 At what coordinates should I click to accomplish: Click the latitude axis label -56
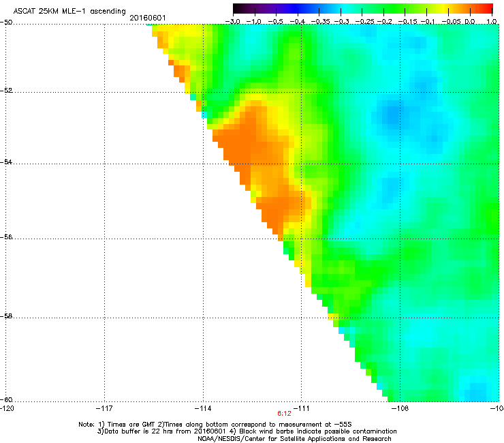point(6,236)
